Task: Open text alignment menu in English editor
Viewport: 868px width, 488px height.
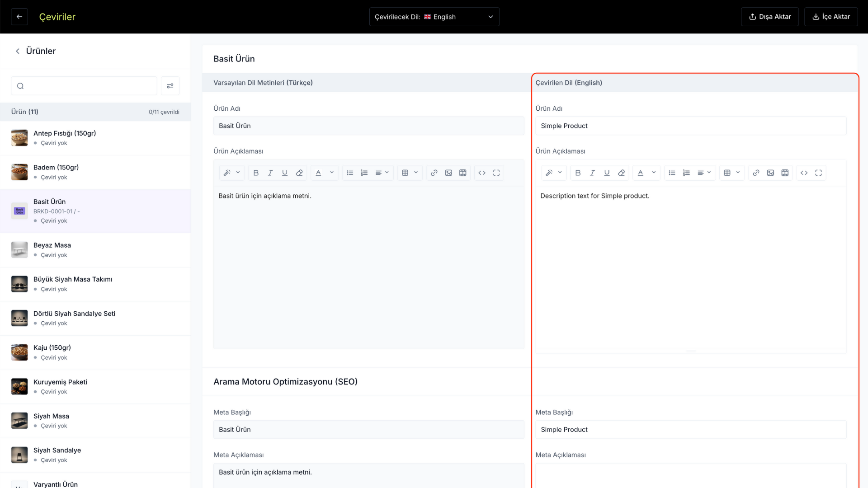Action: [704, 173]
